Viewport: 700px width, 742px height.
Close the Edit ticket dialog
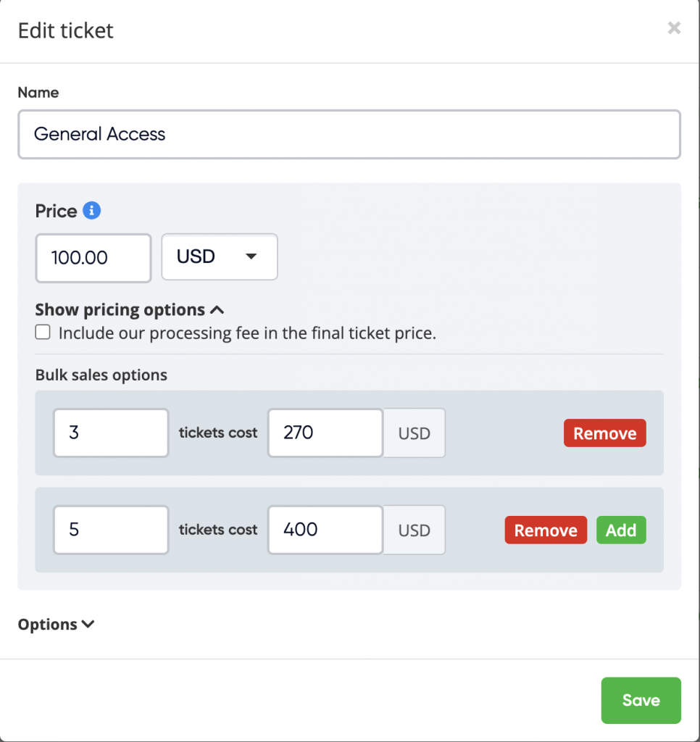click(674, 28)
